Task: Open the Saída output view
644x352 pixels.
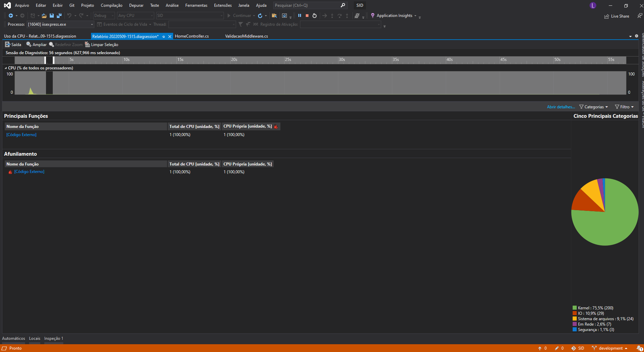Action: click(13, 45)
